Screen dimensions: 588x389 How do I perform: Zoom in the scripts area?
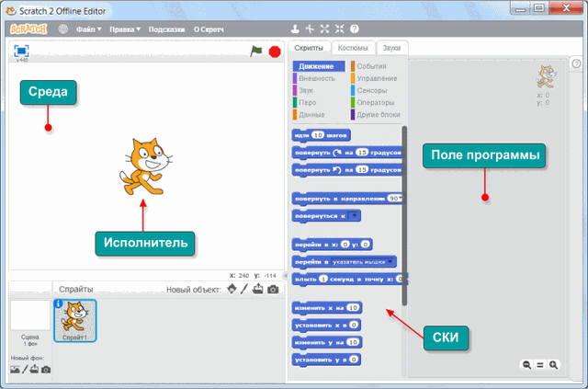pyautogui.click(x=553, y=364)
